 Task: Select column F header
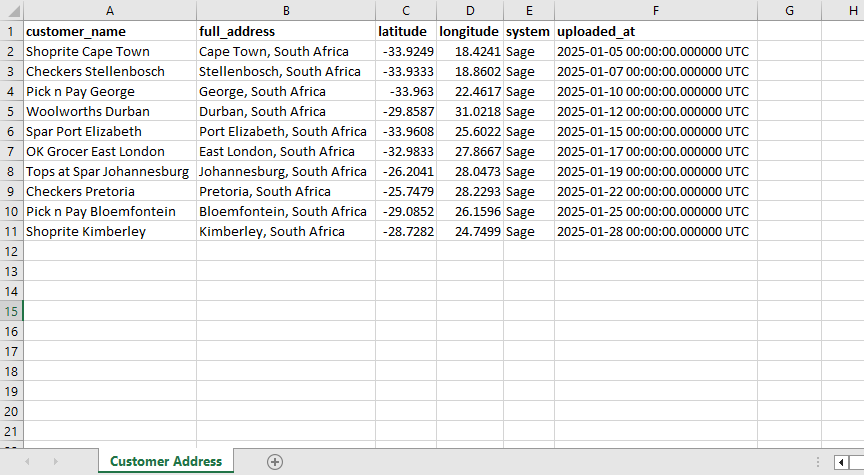tap(656, 10)
